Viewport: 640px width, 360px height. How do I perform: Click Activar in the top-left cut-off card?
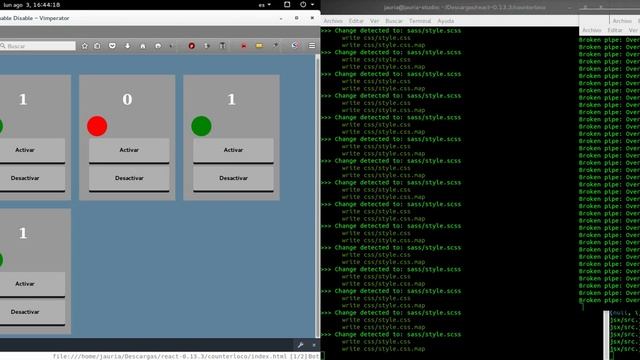[32, 151]
